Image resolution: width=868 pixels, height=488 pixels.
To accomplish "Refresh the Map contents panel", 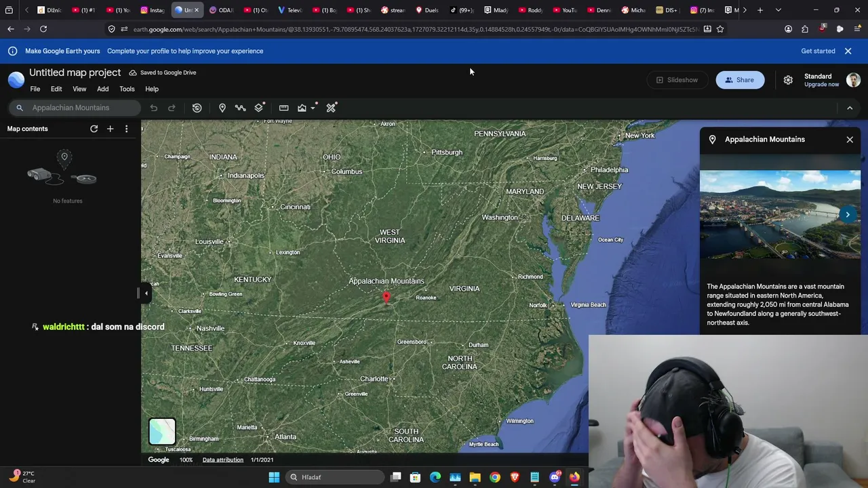I will [x=94, y=129].
